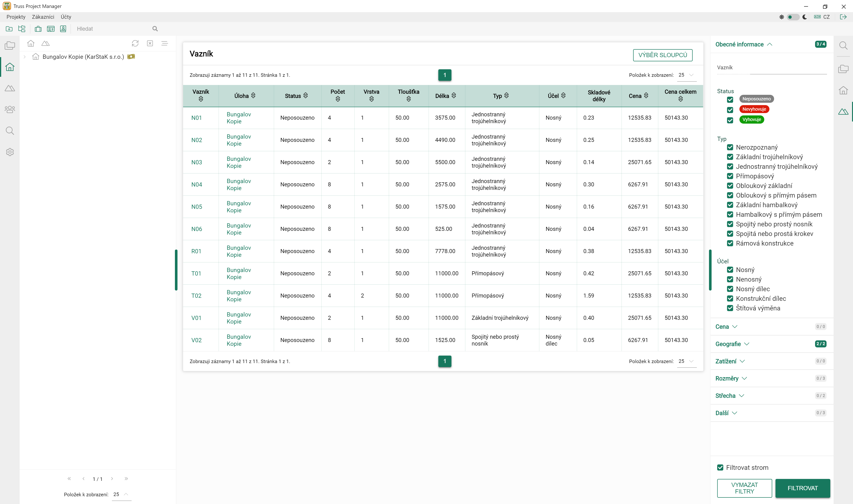Click the money icon next to Bungalov Kopie
This screenshot has height=504, width=853.
point(131,56)
